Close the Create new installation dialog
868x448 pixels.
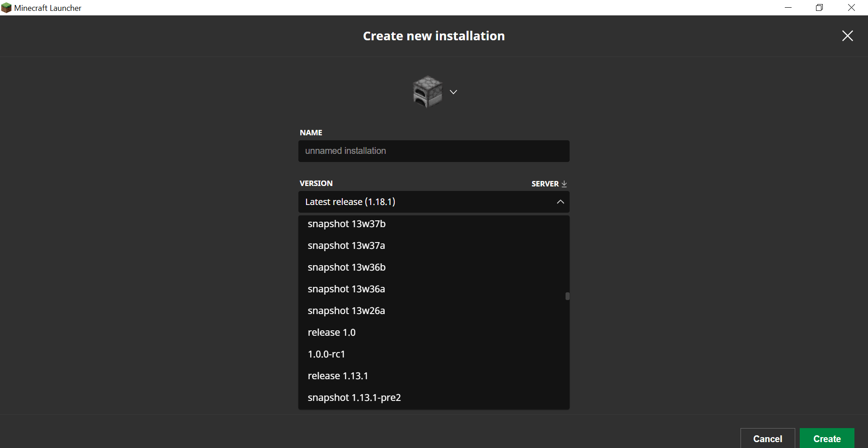tap(847, 36)
